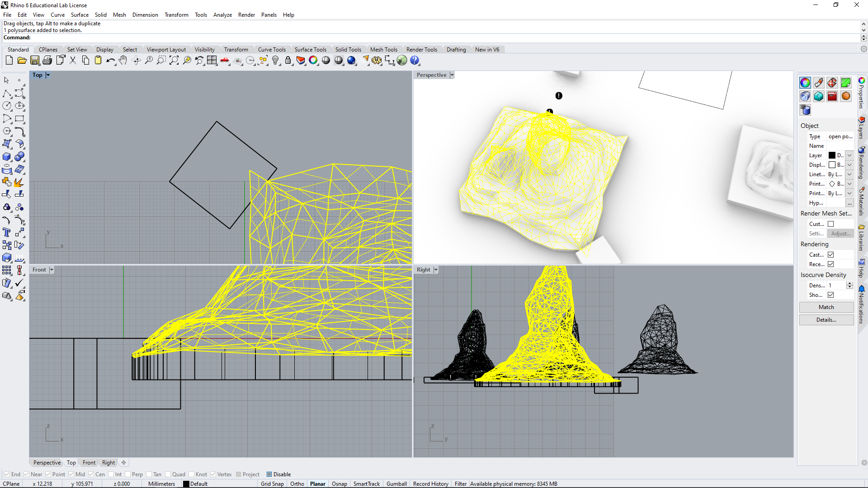Toggle Grid Snap in status bar
The width and height of the screenshot is (868, 488).
tap(272, 483)
